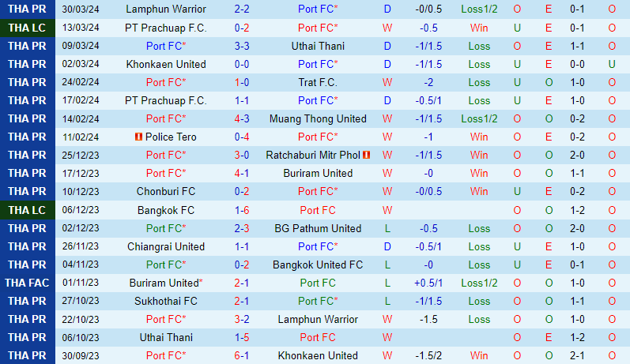This screenshot has width=630, height=364.
Task: Select the THA FAC competition label
Action: point(28,283)
